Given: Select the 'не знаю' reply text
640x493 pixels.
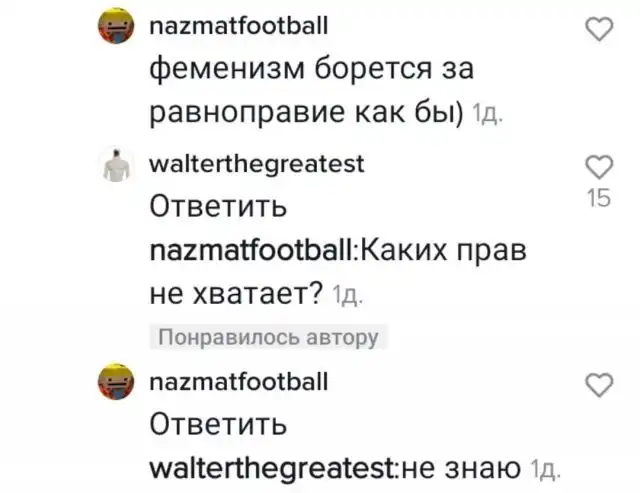Looking at the screenshot, I should point(461,469).
